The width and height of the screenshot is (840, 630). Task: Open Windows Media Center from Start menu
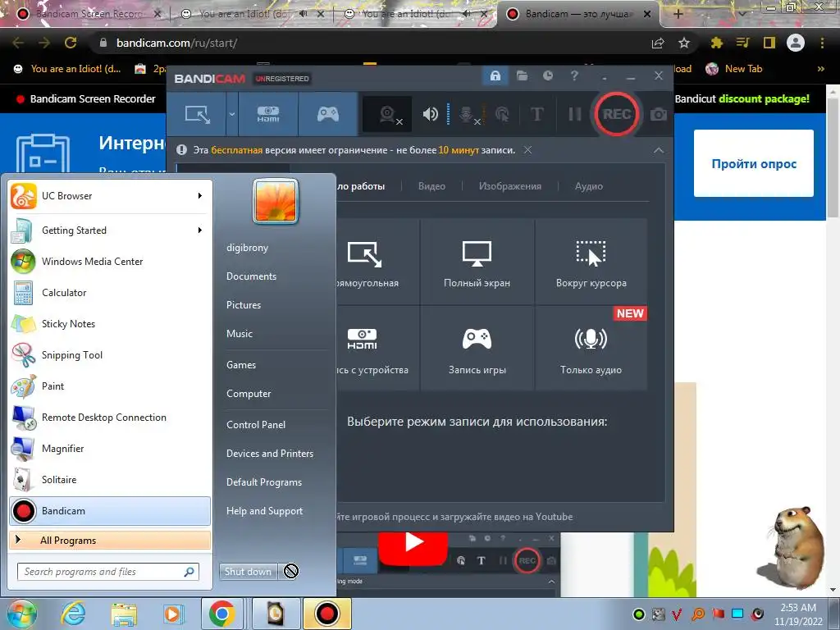coord(109,262)
